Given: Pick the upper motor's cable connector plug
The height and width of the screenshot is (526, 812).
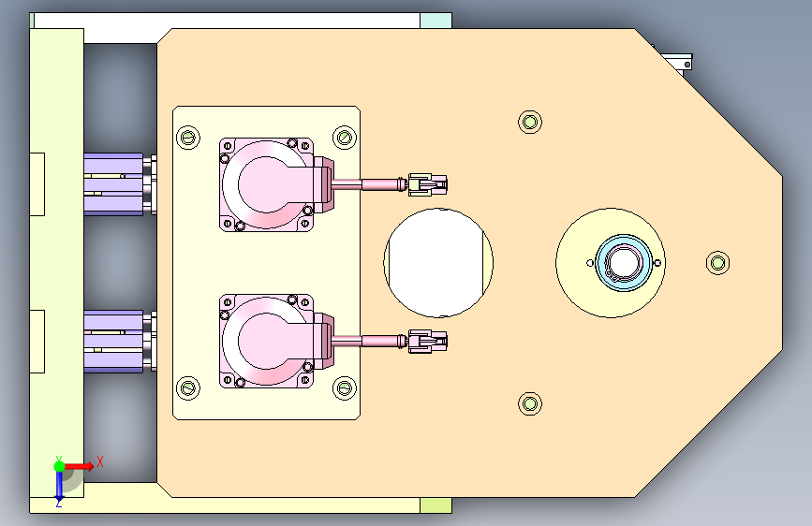Looking at the screenshot, I should (x=427, y=184).
